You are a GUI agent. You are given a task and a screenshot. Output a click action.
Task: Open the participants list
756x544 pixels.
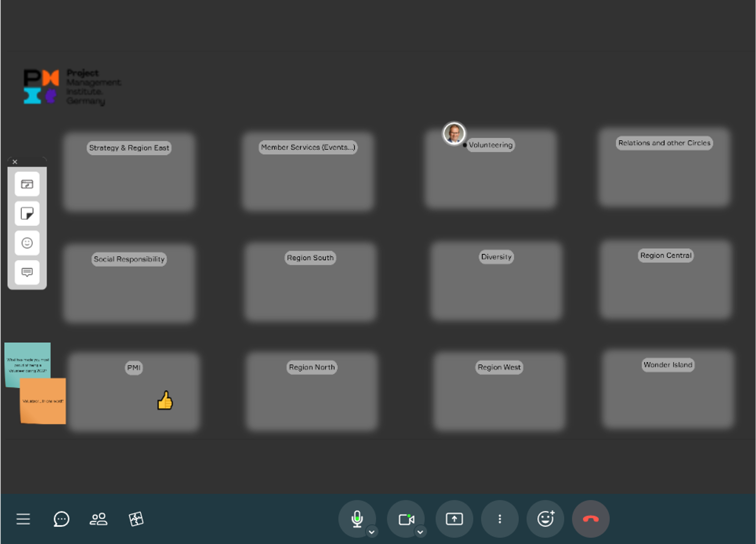point(99,519)
